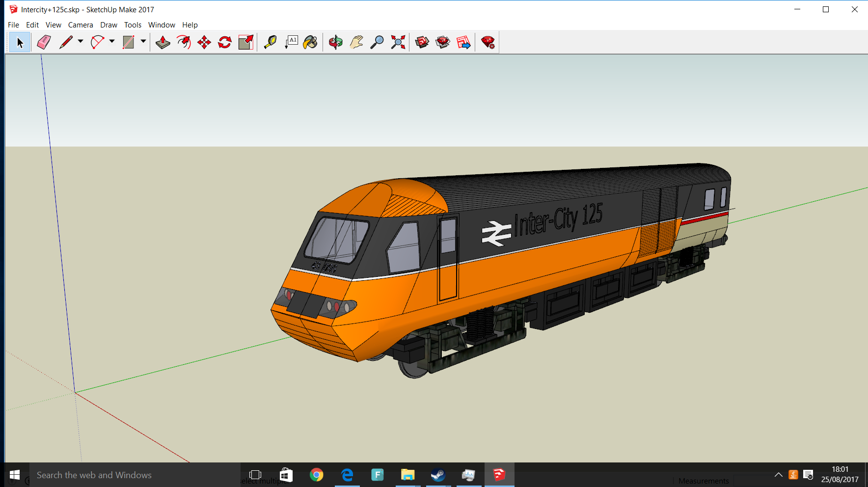Open the Edit menu
This screenshot has width=868, height=487.
point(32,25)
